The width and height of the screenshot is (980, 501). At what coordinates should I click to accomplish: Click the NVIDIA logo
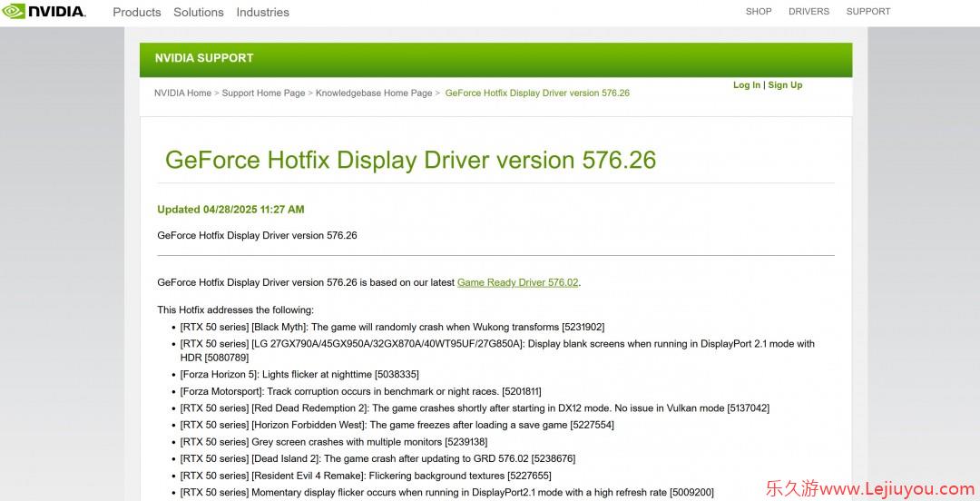point(44,11)
